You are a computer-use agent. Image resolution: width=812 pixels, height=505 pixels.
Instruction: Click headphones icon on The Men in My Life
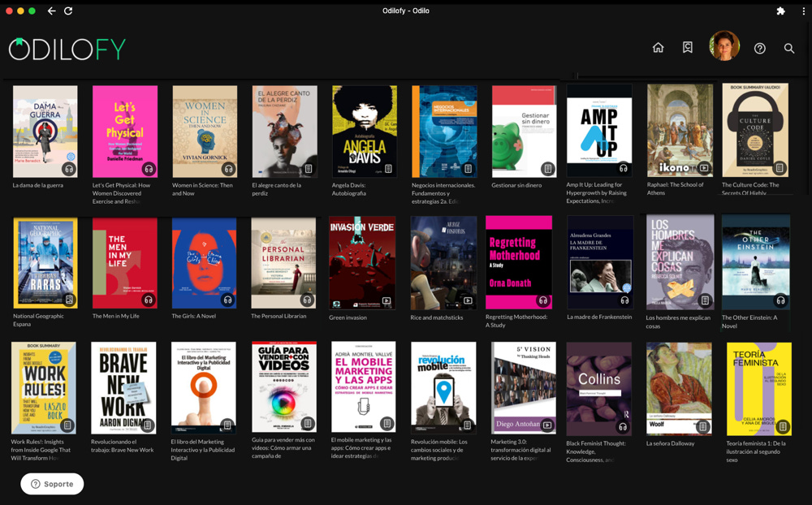149,300
